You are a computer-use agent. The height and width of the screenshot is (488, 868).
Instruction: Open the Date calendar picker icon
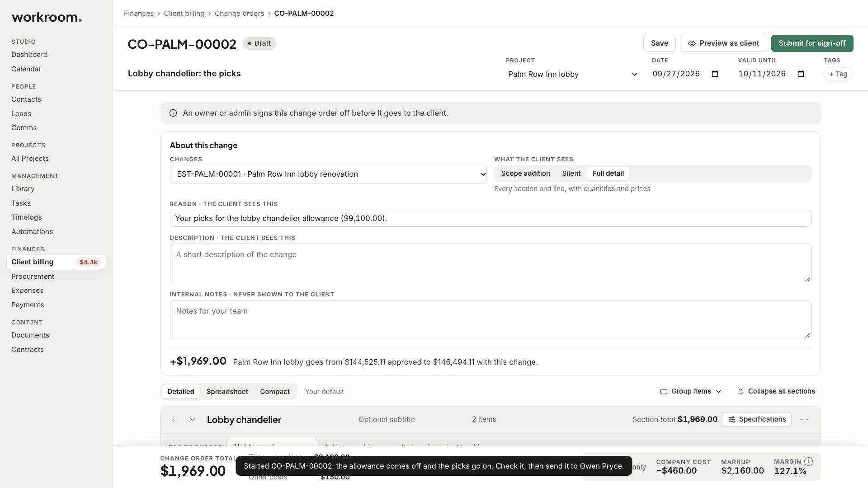pyautogui.click(x=715, y=74)
